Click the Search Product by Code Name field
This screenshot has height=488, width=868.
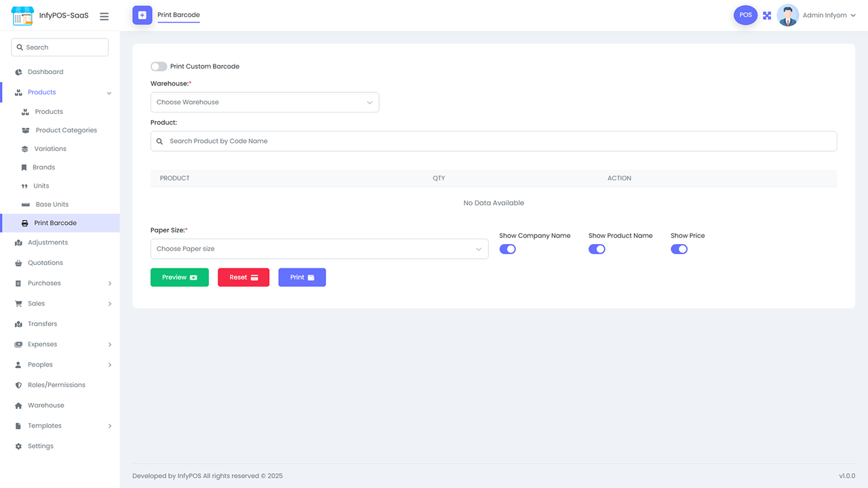(x=494, y=141)
